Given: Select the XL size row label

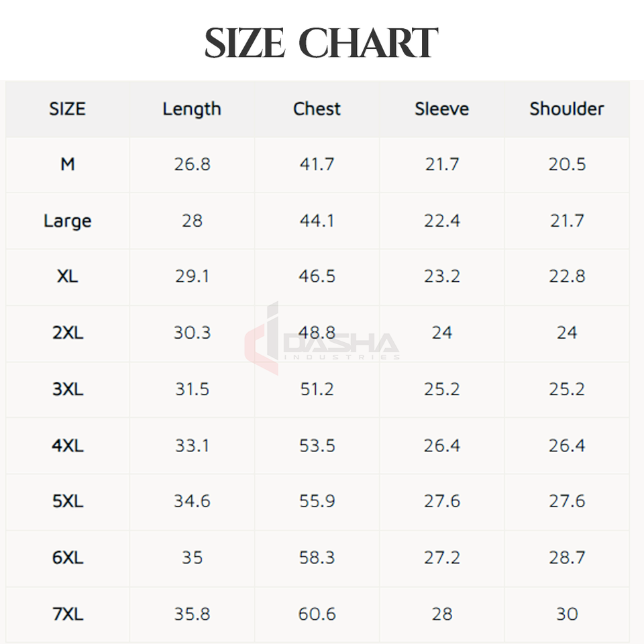Looking at the screenshot, I should pos(68,276).
